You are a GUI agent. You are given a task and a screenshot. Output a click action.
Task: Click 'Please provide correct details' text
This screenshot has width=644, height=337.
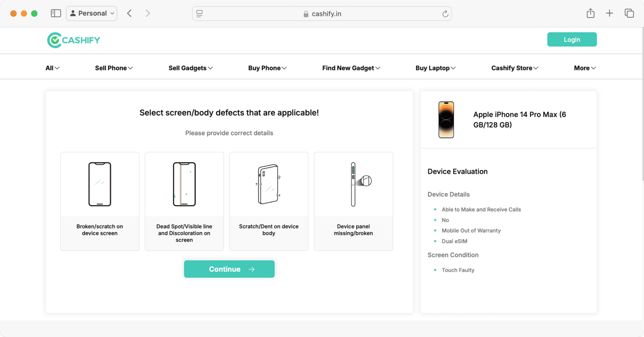pos(229,133)
